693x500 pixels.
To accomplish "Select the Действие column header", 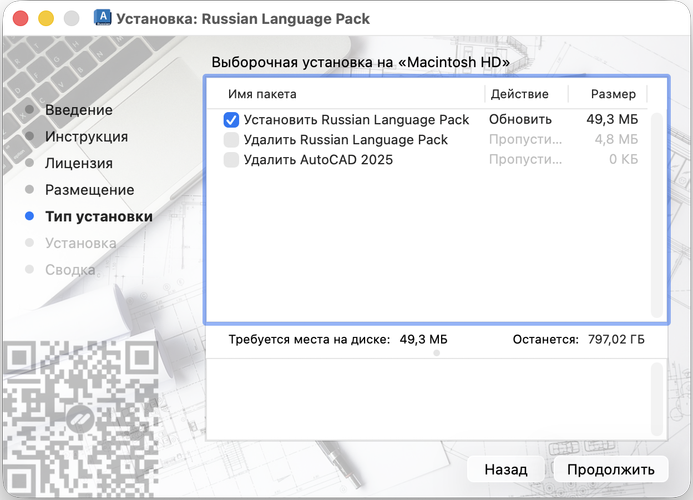I will click(519, 94).
